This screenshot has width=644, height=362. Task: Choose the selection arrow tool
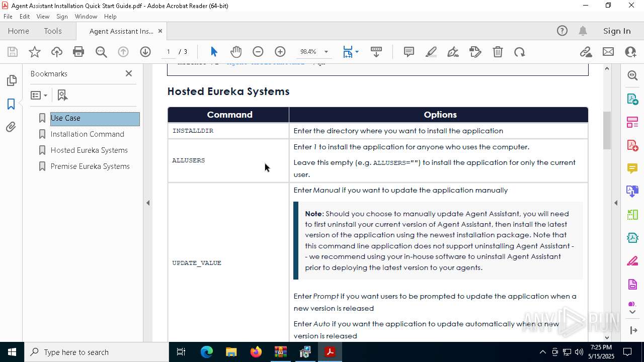coord(214,52)
